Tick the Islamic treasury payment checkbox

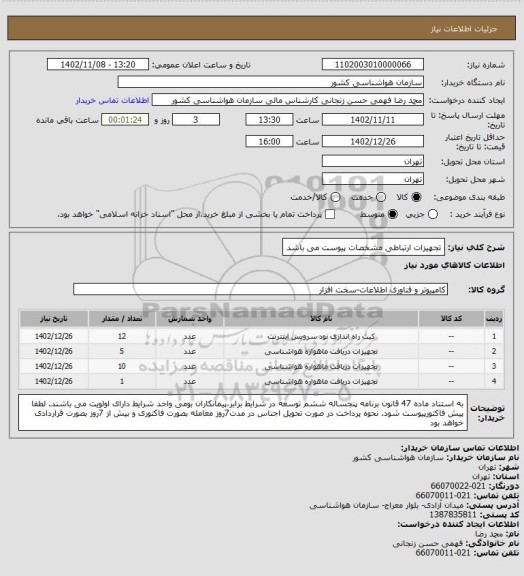point(330,214)
